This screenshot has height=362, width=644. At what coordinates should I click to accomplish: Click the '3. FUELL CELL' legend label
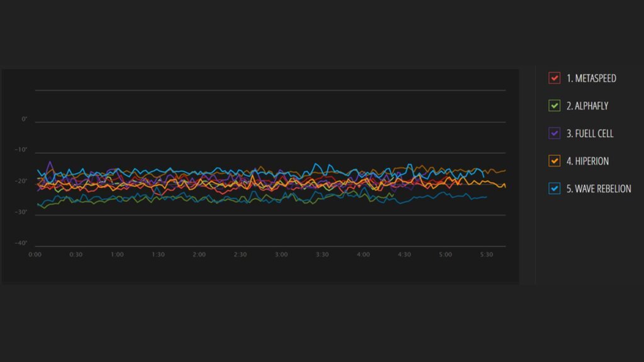[589, 134]
